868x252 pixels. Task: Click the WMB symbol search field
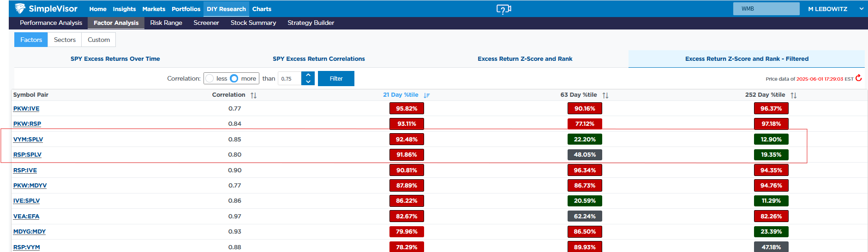[x=766, y=9]
